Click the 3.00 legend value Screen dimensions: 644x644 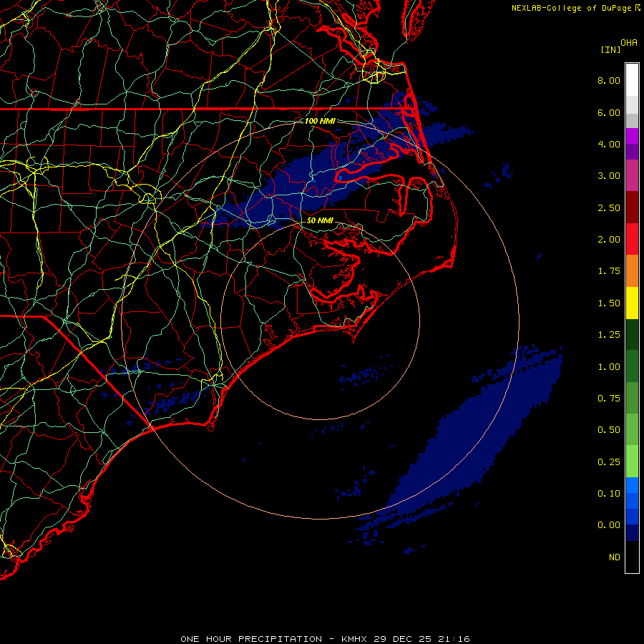click(609, 176)
